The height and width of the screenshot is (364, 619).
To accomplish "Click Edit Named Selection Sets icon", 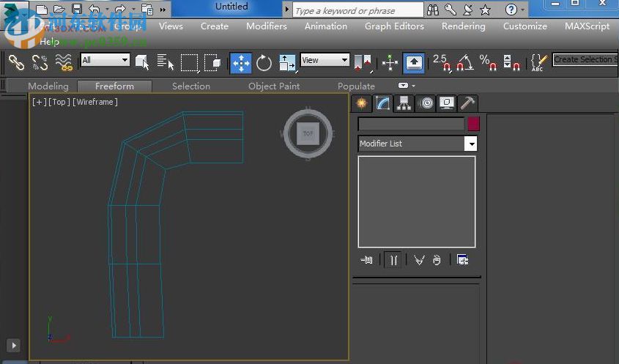I will pos(539,62).
